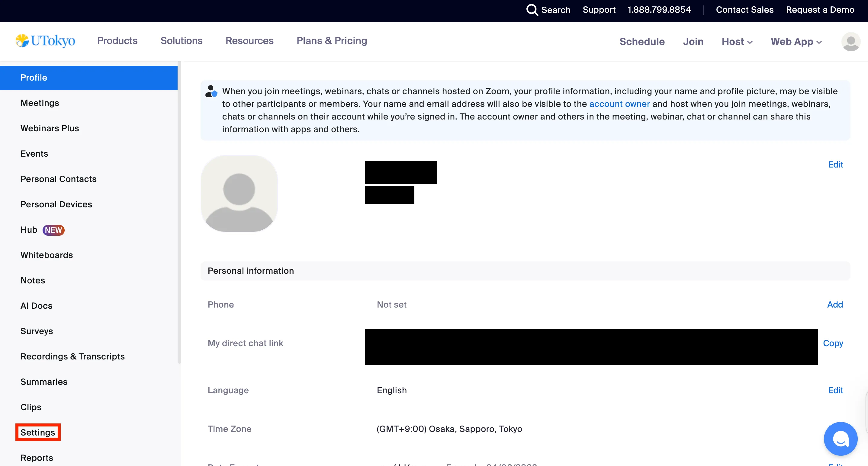Open the Products menu
868x466 pixels.
tap(117, 41)
